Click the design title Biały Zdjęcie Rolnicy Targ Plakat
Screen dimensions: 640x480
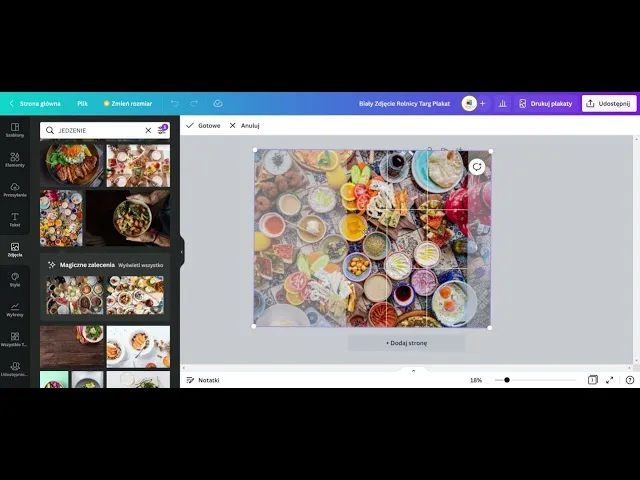tap(404, 104)
